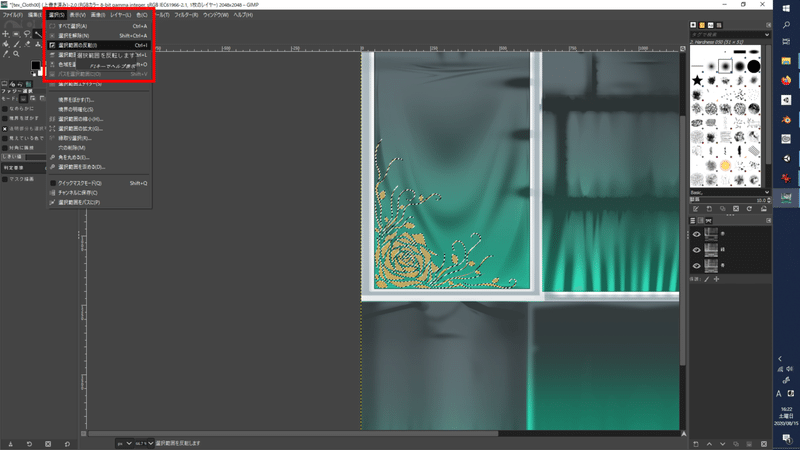Viewport: 800px width, 450px height.
Task: Open the ウィンドウ(W) menu
Action: [216, 15]
